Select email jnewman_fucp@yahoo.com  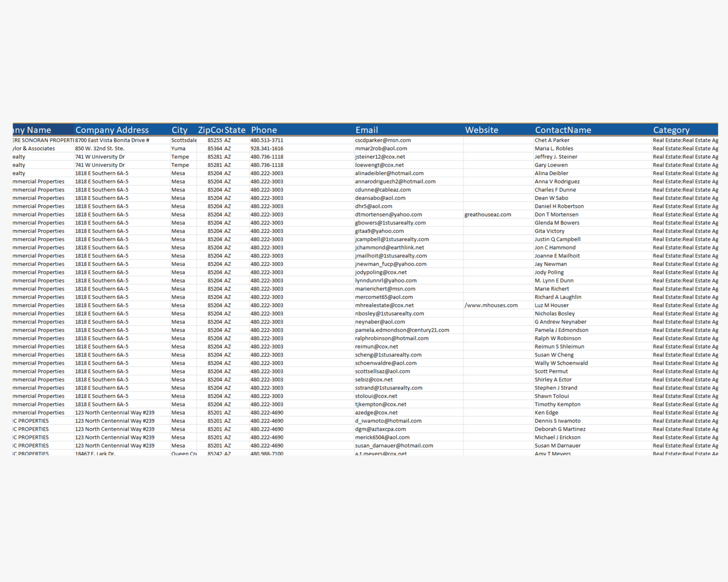click(391, 264)
